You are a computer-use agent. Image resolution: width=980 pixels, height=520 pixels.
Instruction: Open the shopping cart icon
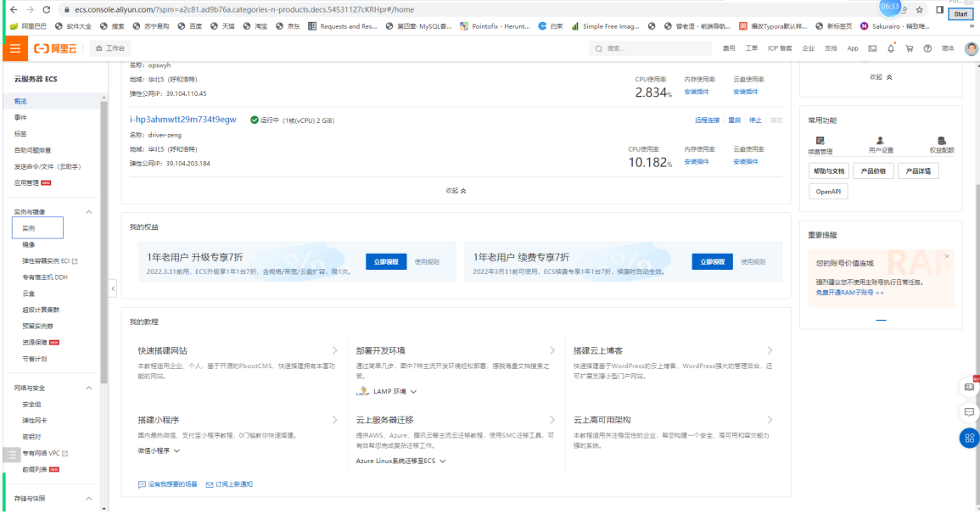[x=910, y=48]
